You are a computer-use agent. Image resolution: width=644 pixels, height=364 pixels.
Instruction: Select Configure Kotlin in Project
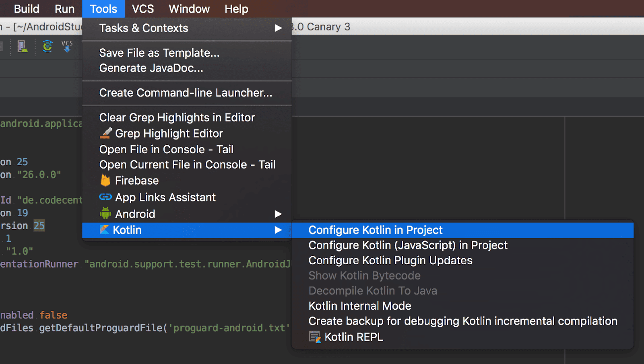(375, 230)
